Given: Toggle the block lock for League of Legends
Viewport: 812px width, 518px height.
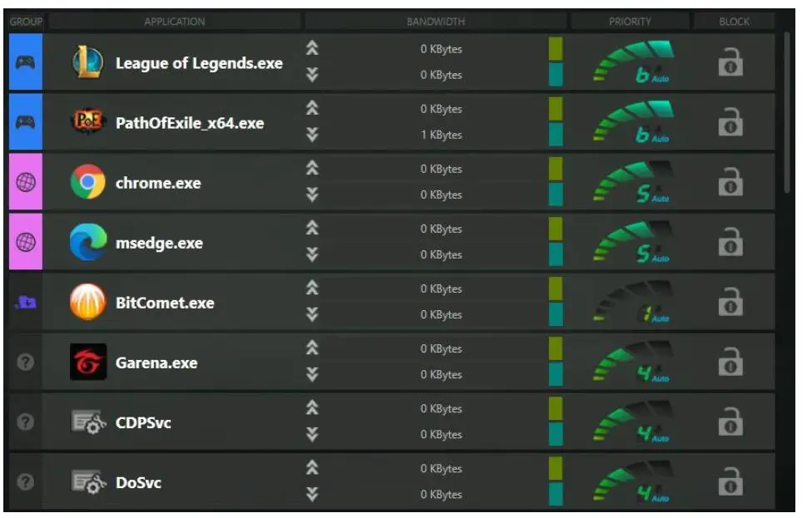Looking at the screenshot, I should click(729, 62).
